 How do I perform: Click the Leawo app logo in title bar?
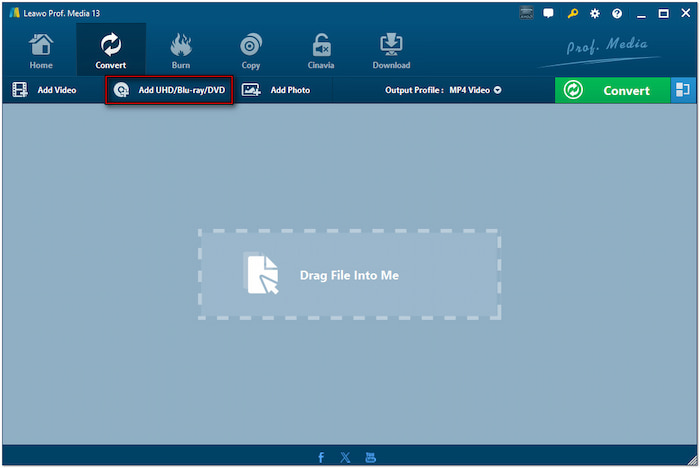(14, 13)
